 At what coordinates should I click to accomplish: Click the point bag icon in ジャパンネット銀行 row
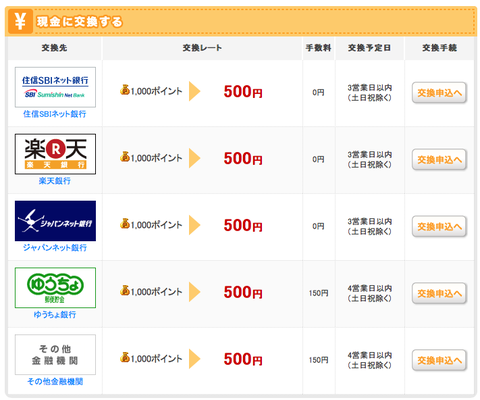[x=125, y=223]
